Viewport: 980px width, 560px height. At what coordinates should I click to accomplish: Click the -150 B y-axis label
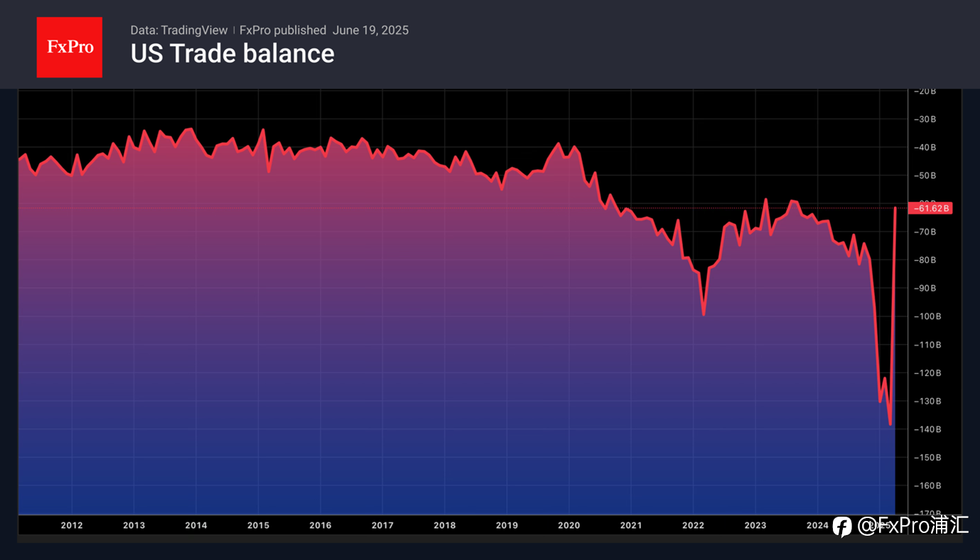tap(927, 457)
